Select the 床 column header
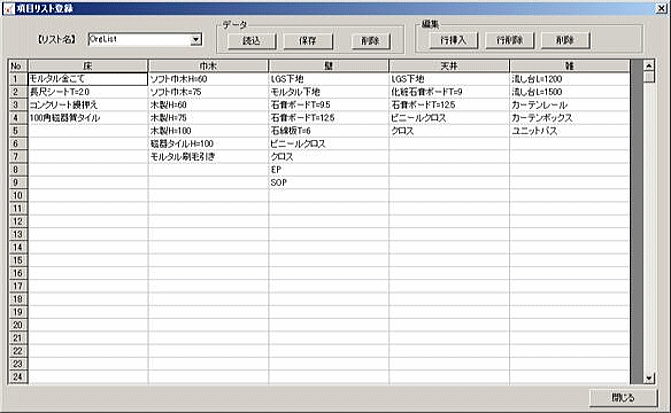 click(88, 66)
